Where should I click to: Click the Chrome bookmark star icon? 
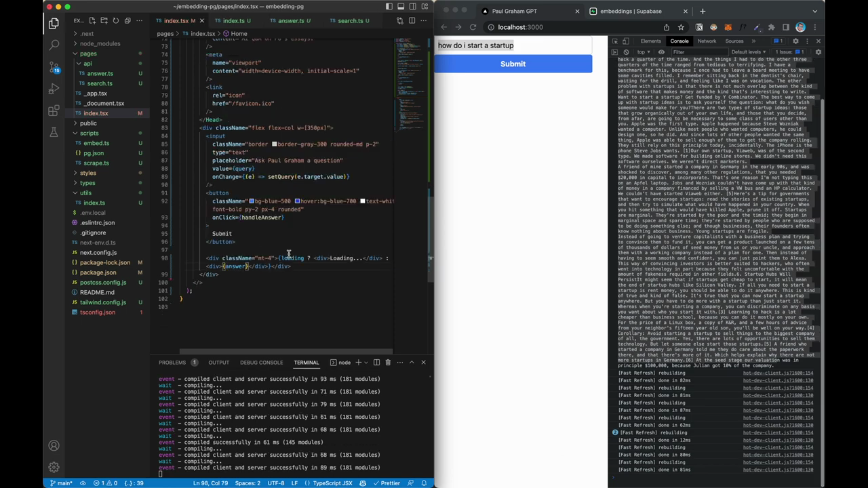click(x=681, y=28)
